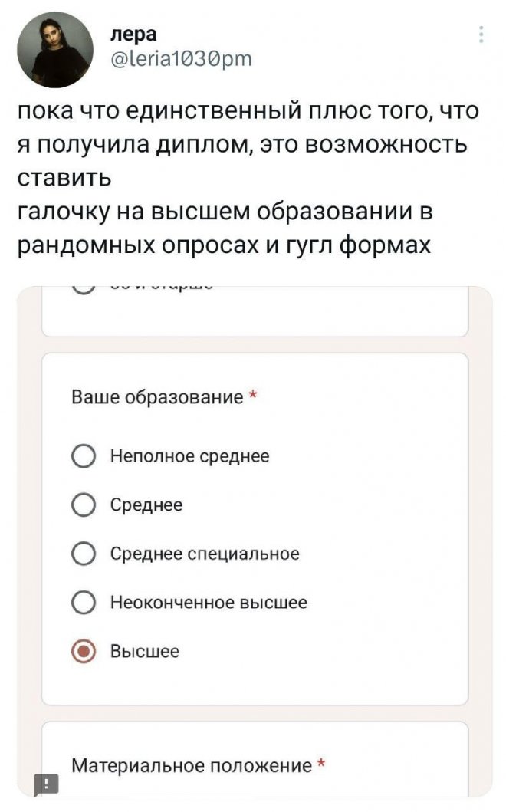
Task: Click the Неоконченное высшее label text
Action: (x=209, y=603)
